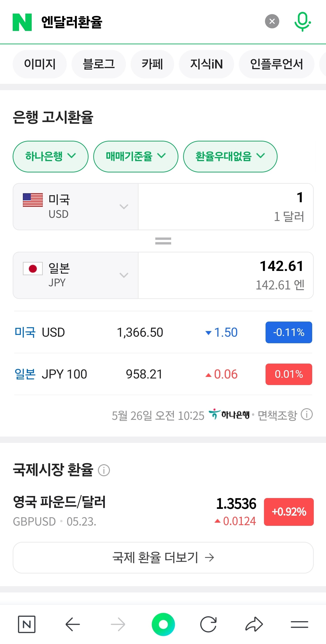
Task: Change the 일본 JPY currency selector
Action: 76,275
